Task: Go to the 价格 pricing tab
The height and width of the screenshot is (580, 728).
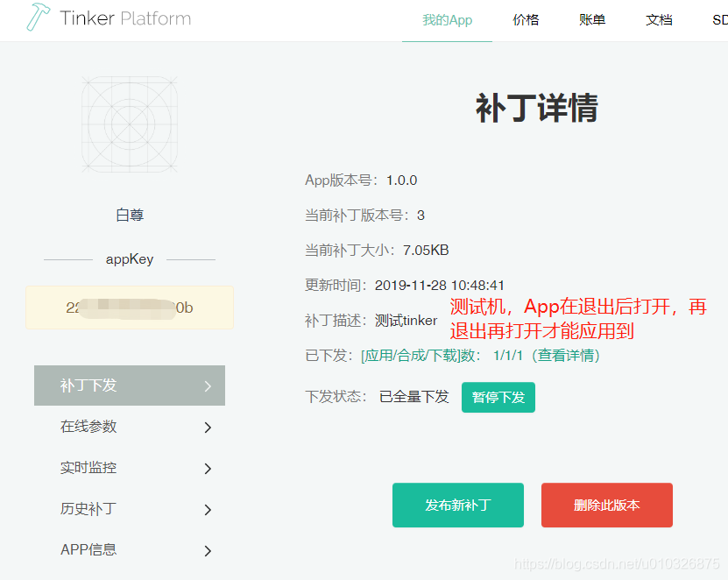Action: tap(526, 20)
